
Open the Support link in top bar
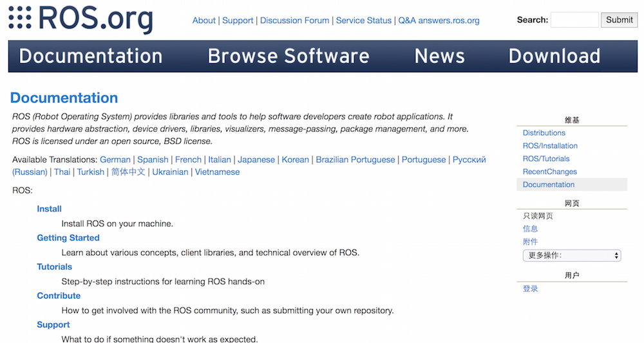(x=238, y=21)
